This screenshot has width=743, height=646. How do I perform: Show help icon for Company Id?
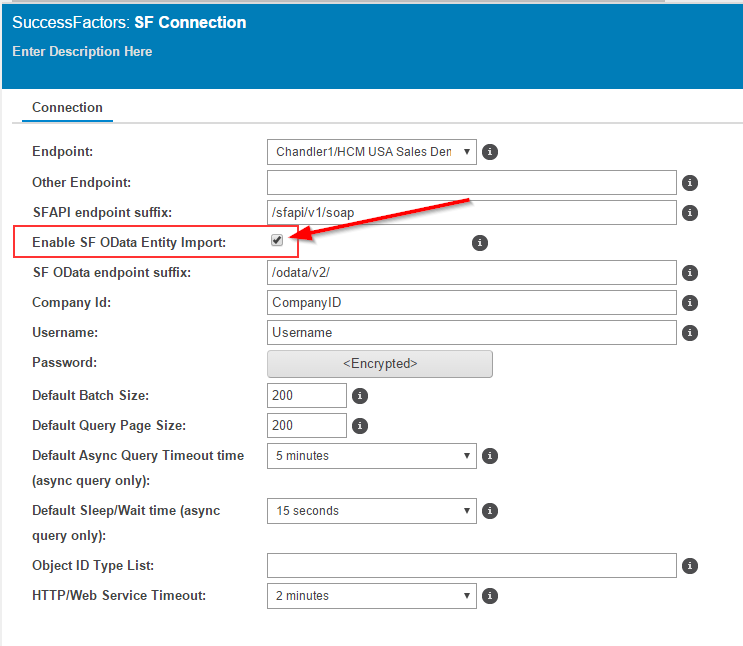coord(689,303)
